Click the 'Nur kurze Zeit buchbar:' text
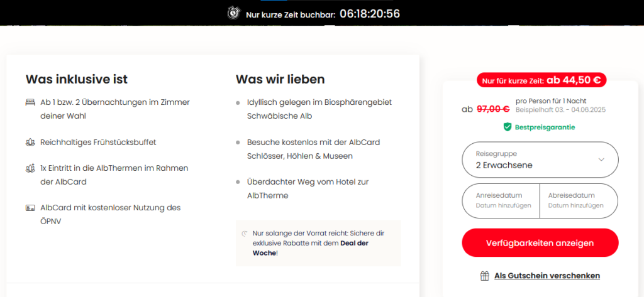644x297 pixels. point(291,14)
